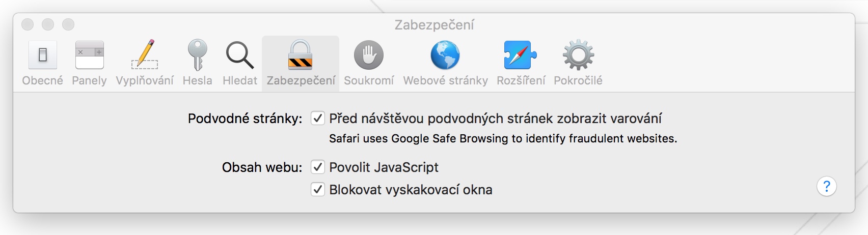Close the Zabezpečení preferences window
The width and height of the screenshot is (868, 235).
tap(28, 24)
